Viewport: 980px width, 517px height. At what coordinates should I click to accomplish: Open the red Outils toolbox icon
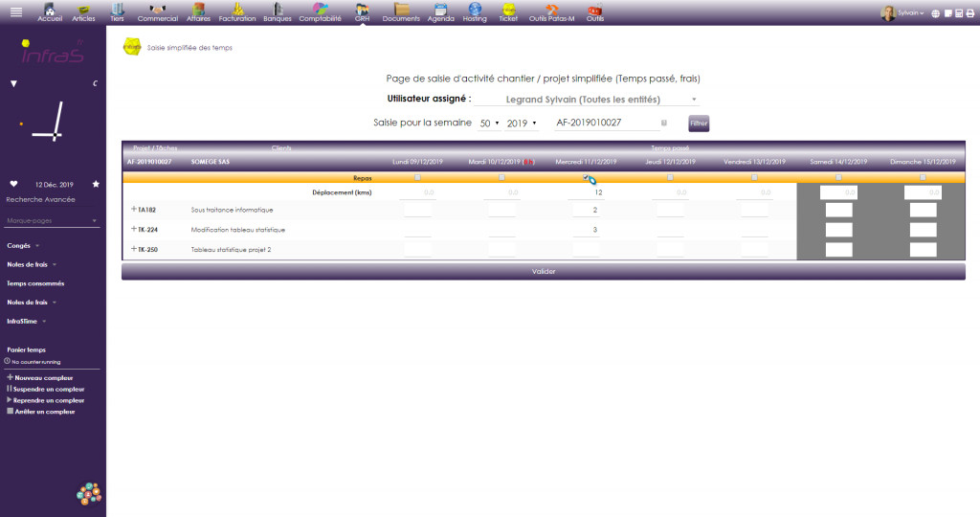click(595, 11)
